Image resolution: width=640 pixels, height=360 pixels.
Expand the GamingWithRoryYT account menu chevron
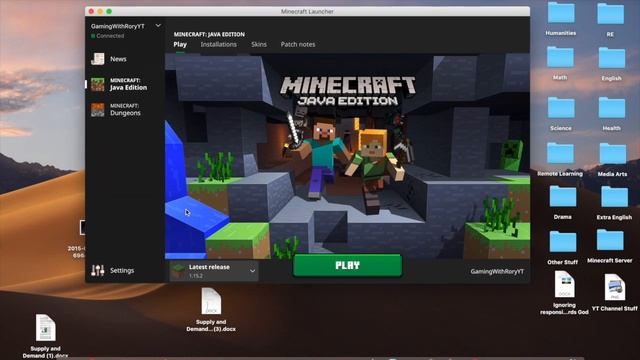158,26
